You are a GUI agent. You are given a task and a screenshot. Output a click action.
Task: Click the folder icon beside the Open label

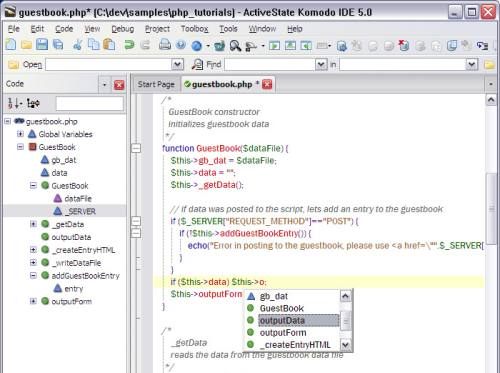(13, 64)
